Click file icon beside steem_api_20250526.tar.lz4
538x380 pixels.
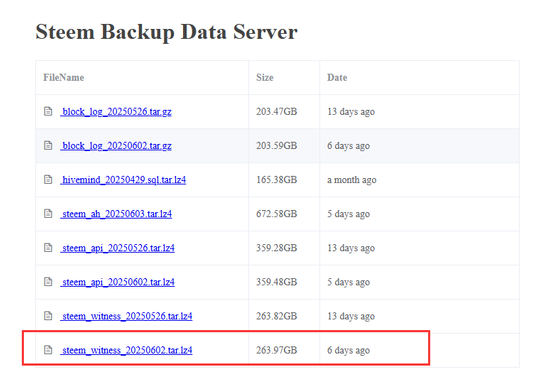48,248
